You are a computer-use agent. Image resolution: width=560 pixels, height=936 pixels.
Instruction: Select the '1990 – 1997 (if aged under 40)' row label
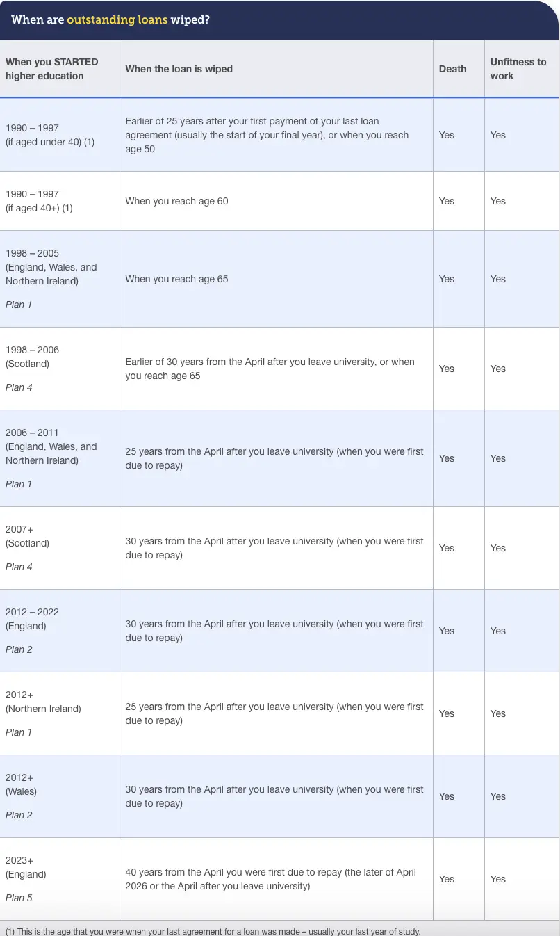[50, 135]
